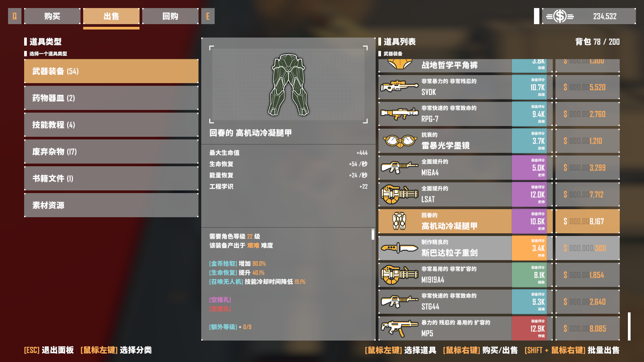Viewport: 644px width, 362px height.
Task: Open the 回购 buyback tab
Action: pyautogui.click(x=170, y=16)
